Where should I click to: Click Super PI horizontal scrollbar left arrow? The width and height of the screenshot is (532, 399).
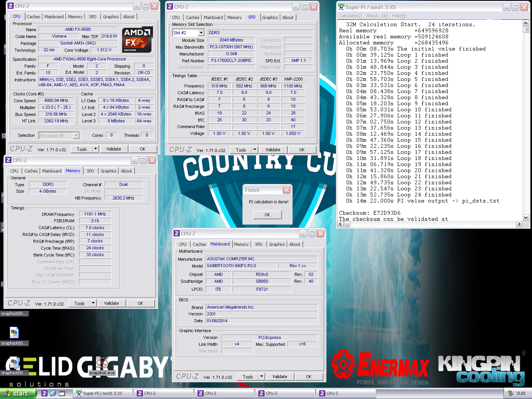(x=341, y=224)
